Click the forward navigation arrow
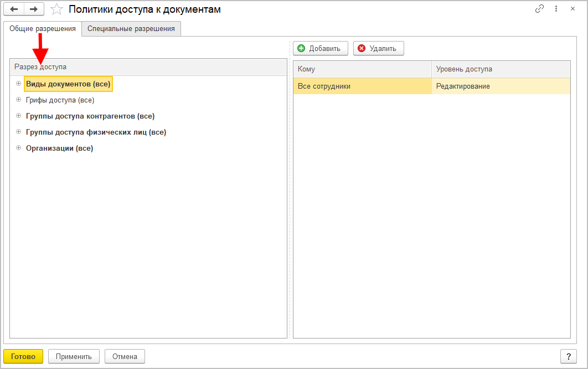 34,9
